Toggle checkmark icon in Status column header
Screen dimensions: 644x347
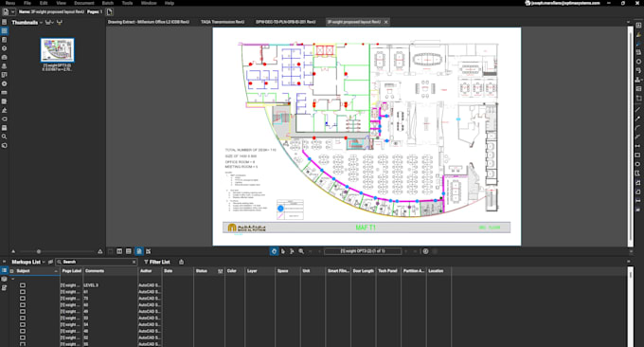pyautogui.click(x=221, y=271)
